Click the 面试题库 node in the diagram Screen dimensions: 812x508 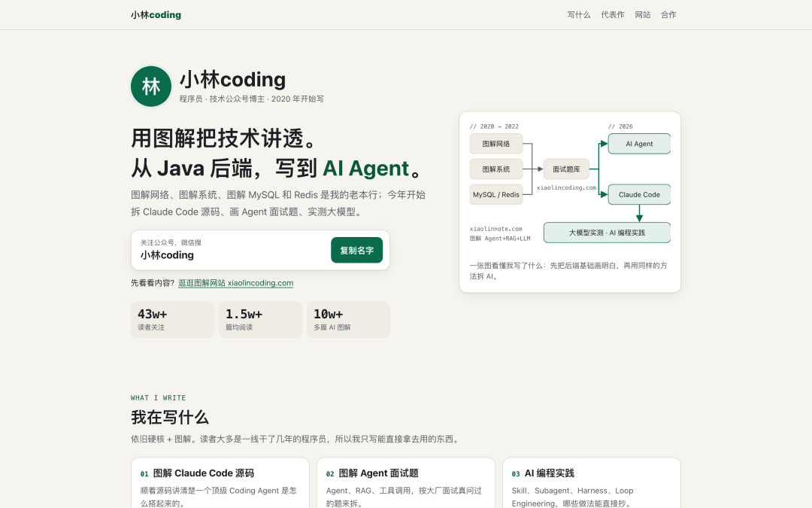[567, 169]
